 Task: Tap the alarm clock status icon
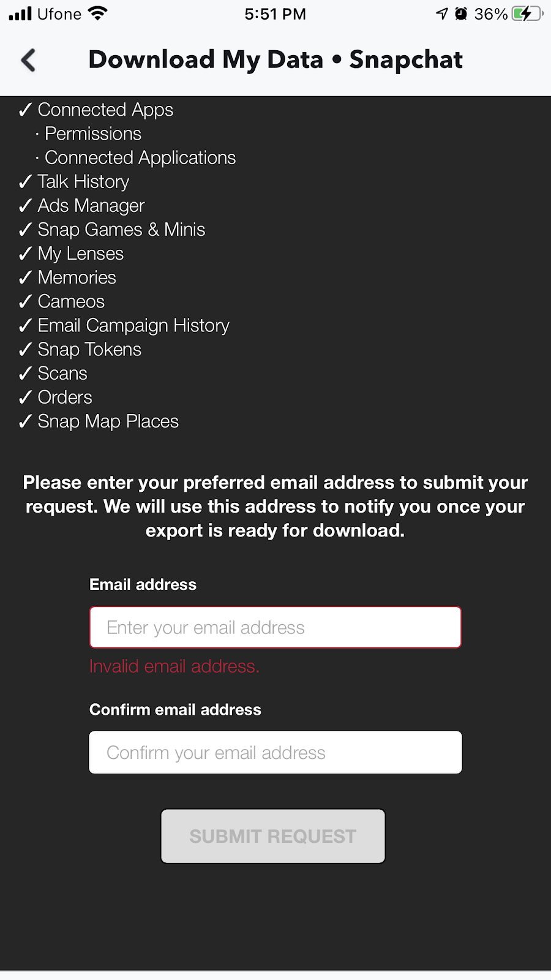coord(461,13)
